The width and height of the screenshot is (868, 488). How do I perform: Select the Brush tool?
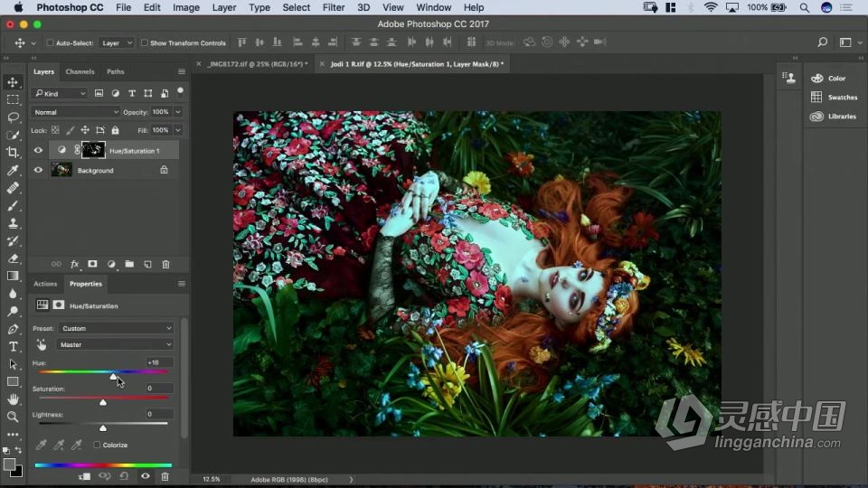point(13,205)
